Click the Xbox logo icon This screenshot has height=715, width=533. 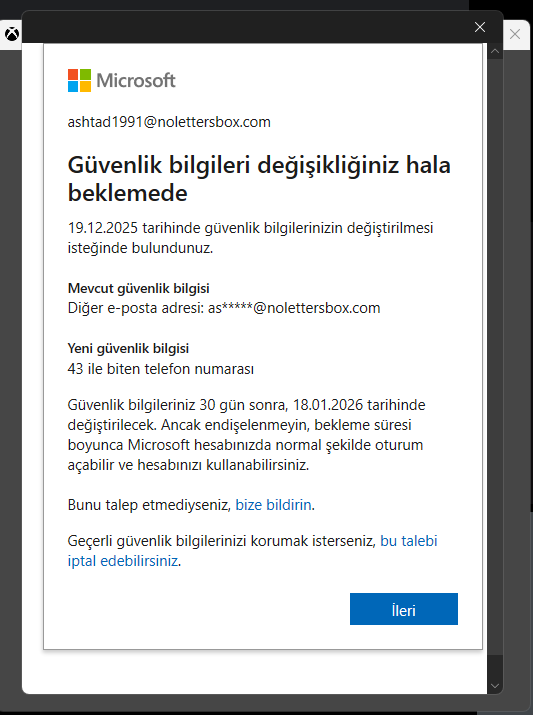click(x=12, y=34)
